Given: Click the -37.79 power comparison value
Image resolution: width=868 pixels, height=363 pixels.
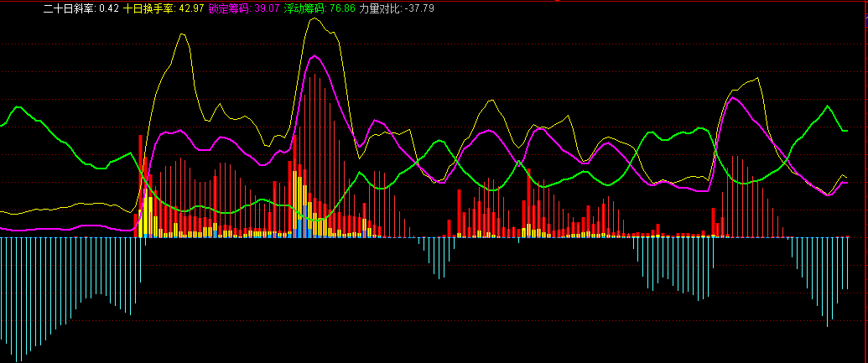Looking at the screenshot, I should pyautogui.click(x=419, y=8).
